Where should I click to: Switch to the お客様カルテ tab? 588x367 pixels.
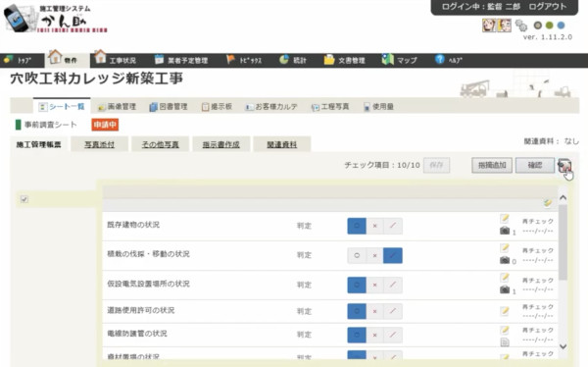[x=271, y=107]
